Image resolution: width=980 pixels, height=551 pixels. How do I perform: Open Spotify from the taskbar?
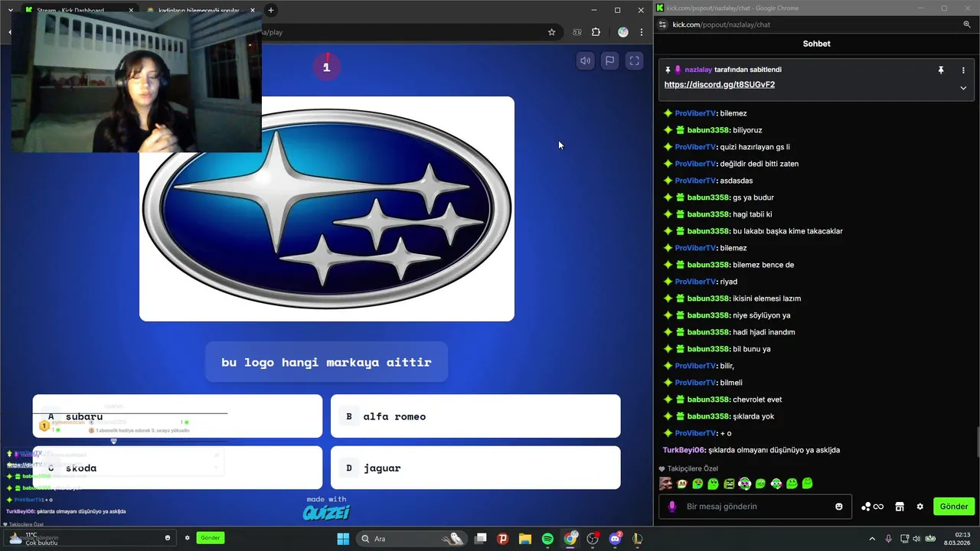click(x=547, y=539)
